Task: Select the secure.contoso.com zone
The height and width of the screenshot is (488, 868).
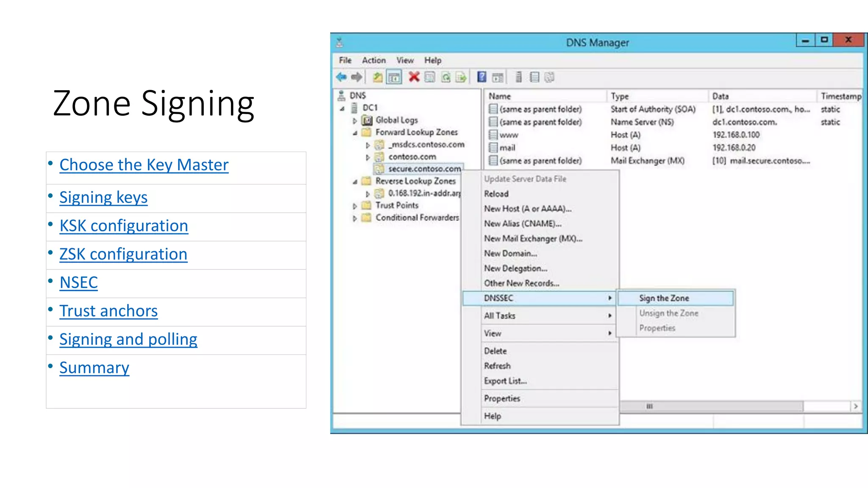Action: click(x=424, y=169)
